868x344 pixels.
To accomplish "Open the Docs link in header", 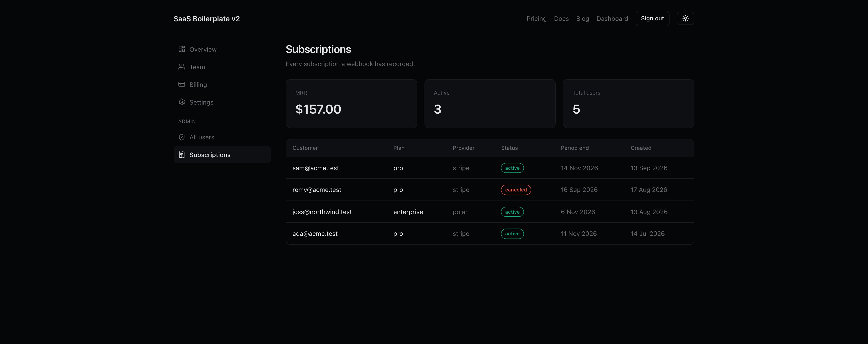I will [561, 19].
